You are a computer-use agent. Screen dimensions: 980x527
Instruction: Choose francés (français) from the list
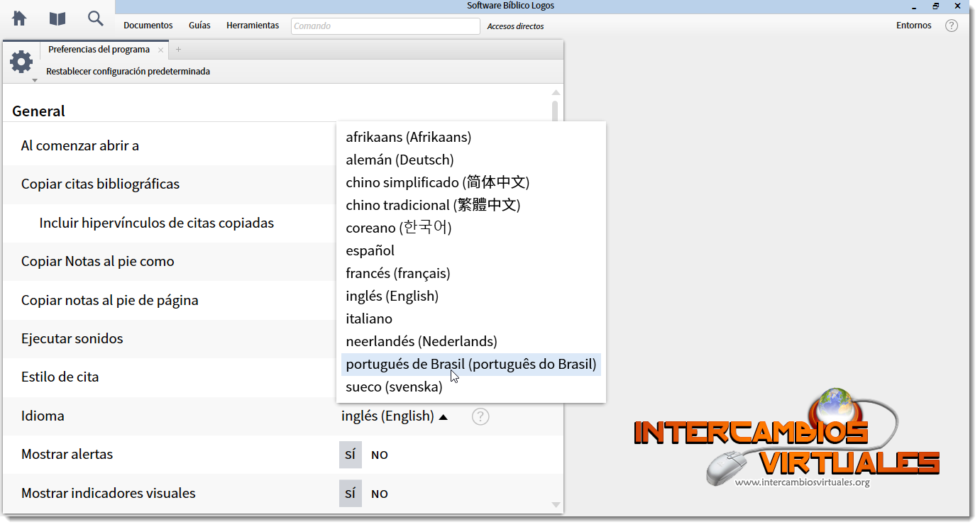pyautogui.click(x=471, y=273)
